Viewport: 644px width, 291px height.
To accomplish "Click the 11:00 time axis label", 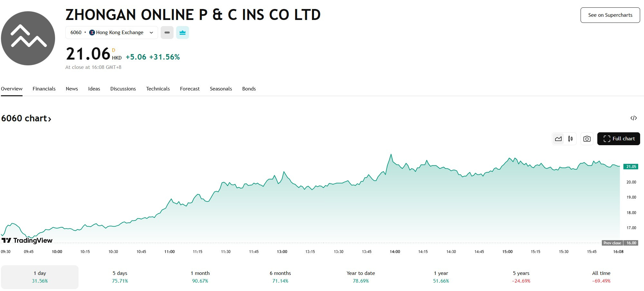I will [x=169, y=252].
